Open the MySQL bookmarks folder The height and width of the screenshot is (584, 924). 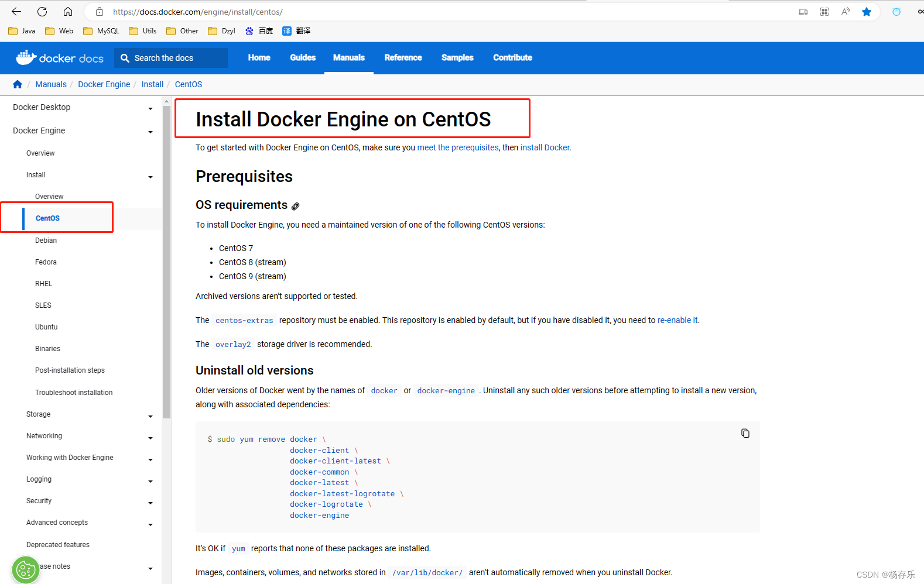[101, 31]
